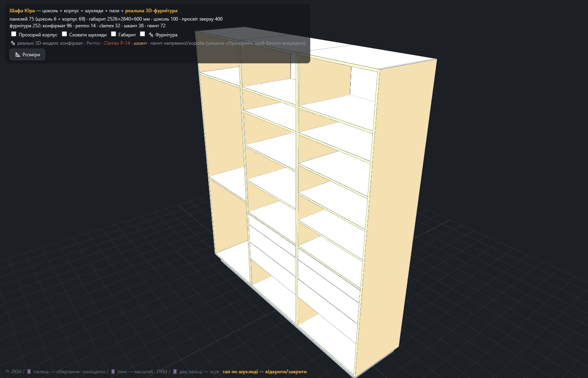The width and height of the screenshot is (588, 378).
Task: Toggle the Габарит checkbox
Action: (113, 34)
